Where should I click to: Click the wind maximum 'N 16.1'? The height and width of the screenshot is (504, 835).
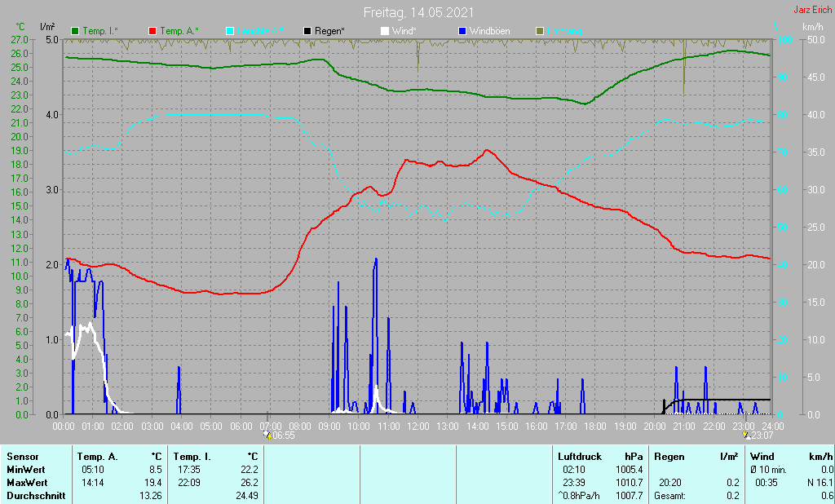tap(820, 483)
